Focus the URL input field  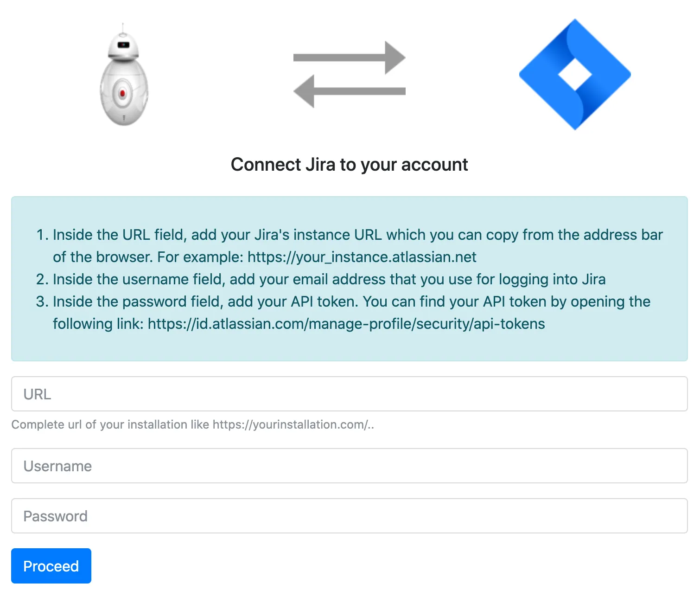(x=350, y=394)
